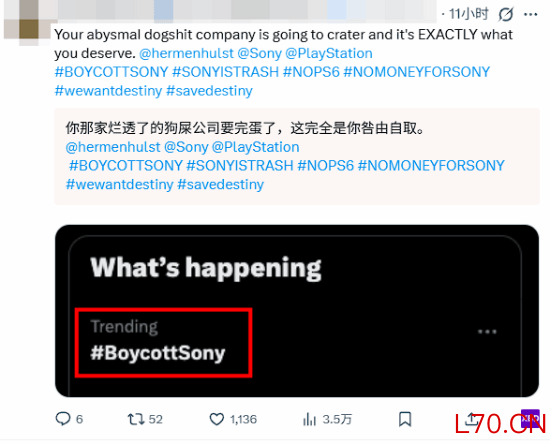Open the What's happening embedded image
This screenshot has width=550, height=444.
[x=297, y=311]
